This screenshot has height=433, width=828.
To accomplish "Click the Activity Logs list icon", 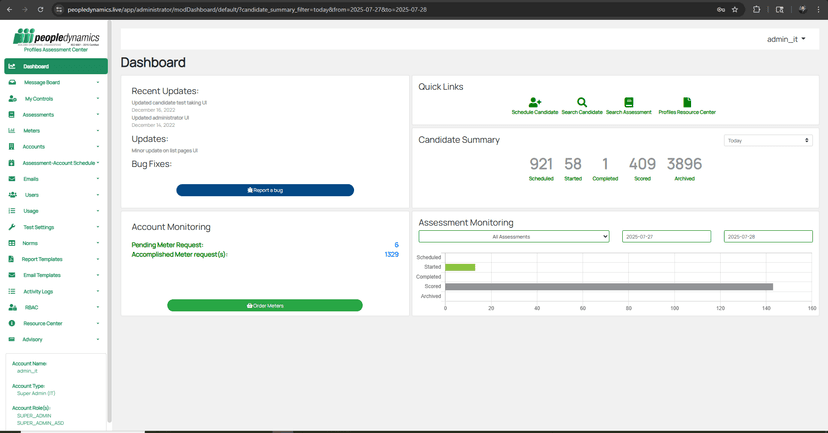I will 12,291.
